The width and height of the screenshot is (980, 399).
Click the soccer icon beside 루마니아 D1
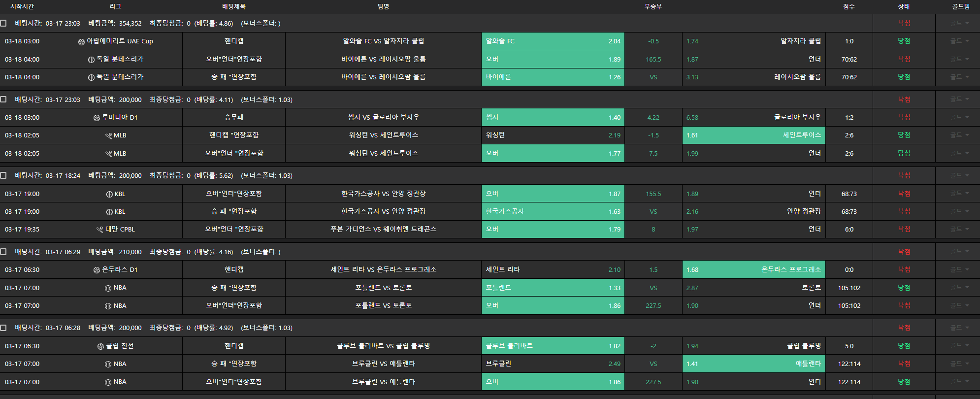[97, 118]
